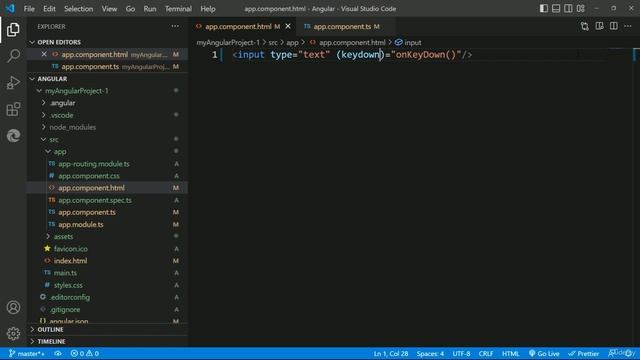Open Explorer more actions ellipsis
The width and height of the screenshot is (640, 360).
tap(175, 26)
